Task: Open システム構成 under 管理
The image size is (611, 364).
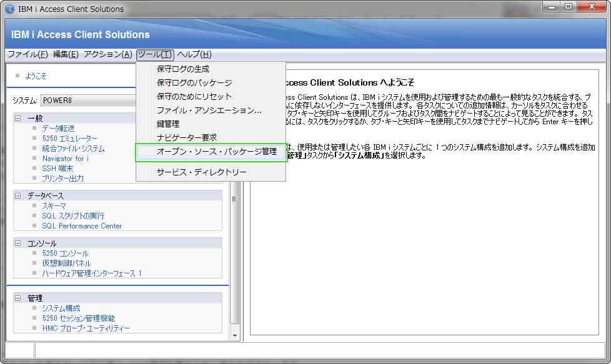Action: click(61, 308)
